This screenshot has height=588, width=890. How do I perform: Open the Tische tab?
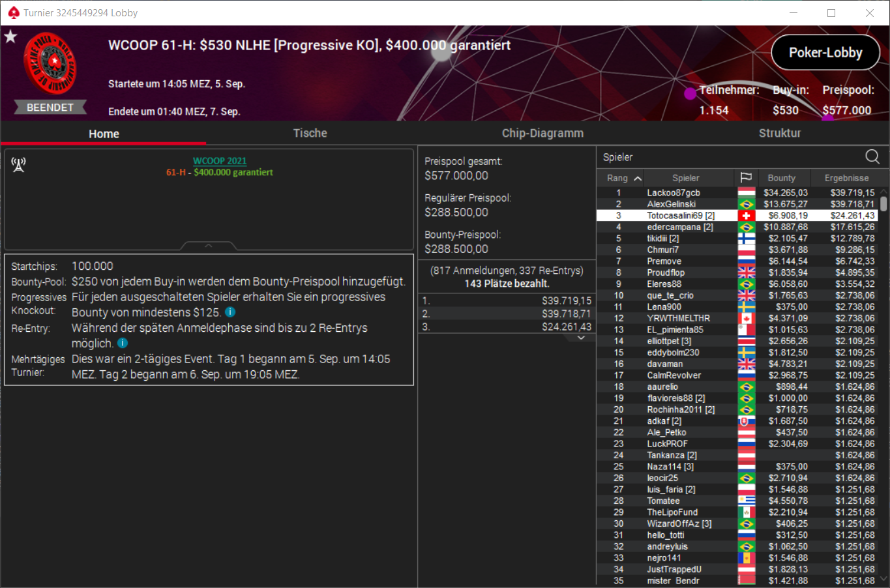click(x=310, y=133)
